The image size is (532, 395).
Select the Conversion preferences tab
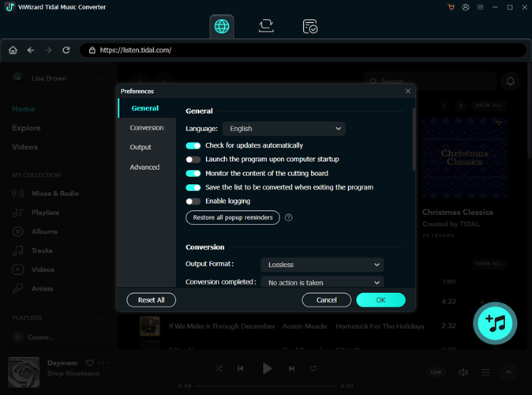pyautogui.click(x=147, y=128)
